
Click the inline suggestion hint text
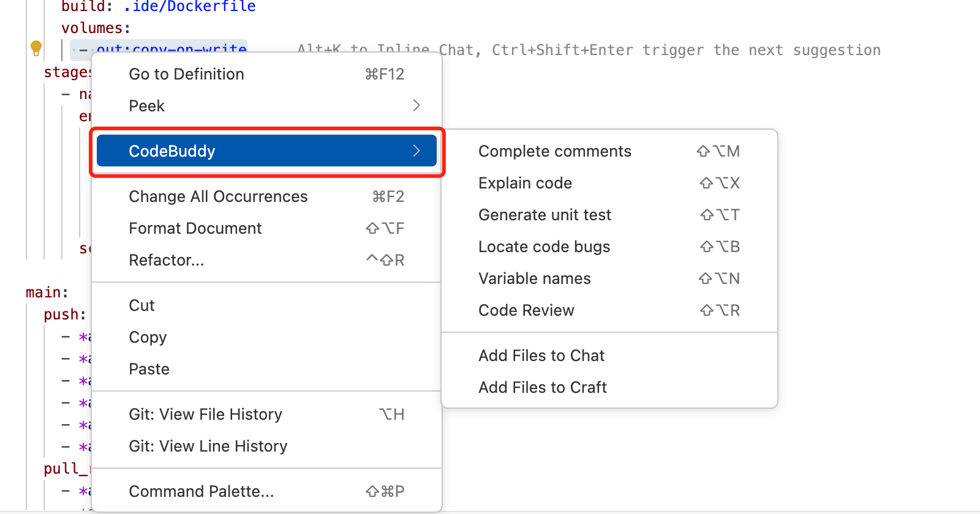pos(589,50)
